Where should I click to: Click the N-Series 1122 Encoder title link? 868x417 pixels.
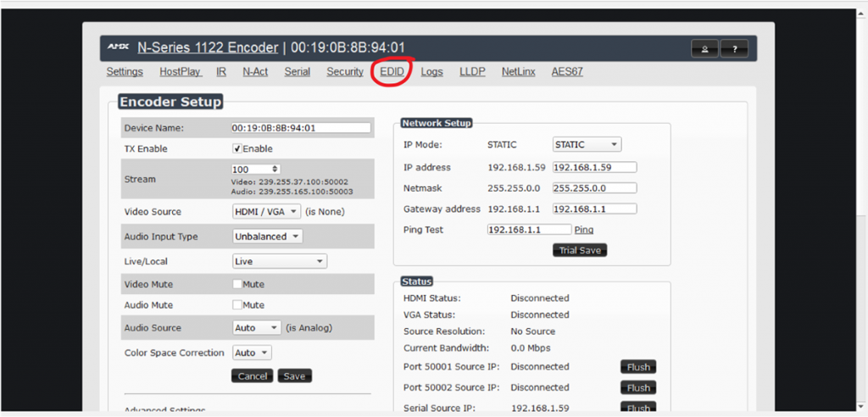pos(208,47)
